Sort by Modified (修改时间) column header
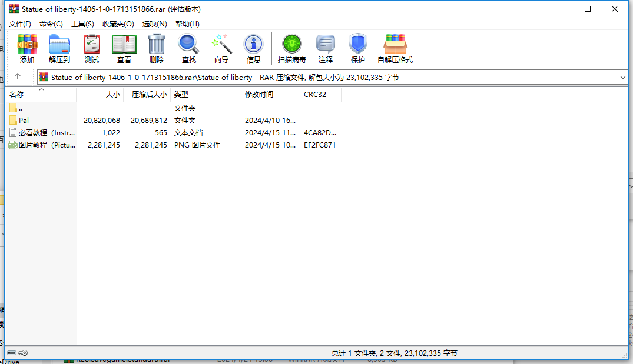The image size is (633, 364). (x=270, y=94)
